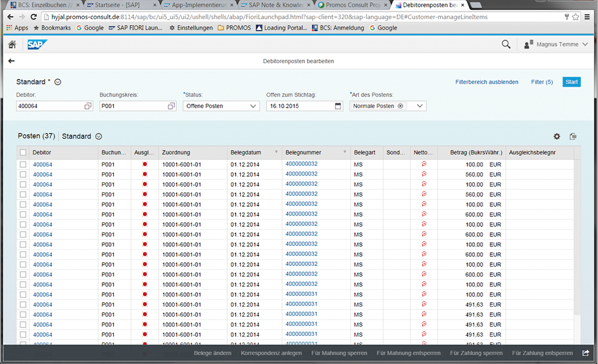Remove the Normale Posten token

[401, 106]
